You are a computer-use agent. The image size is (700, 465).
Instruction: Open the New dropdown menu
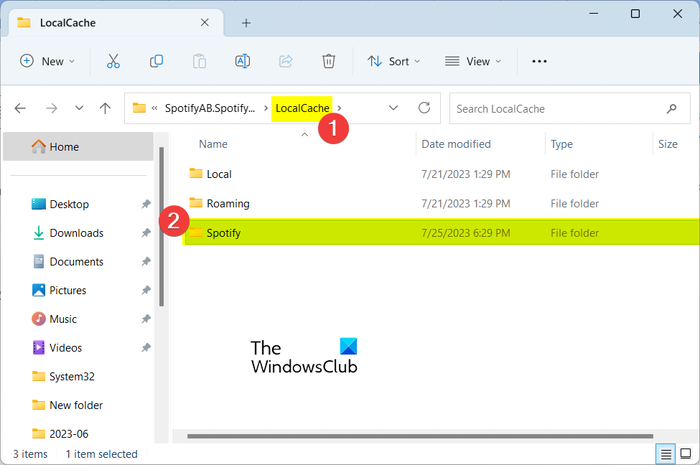point(47,61)
